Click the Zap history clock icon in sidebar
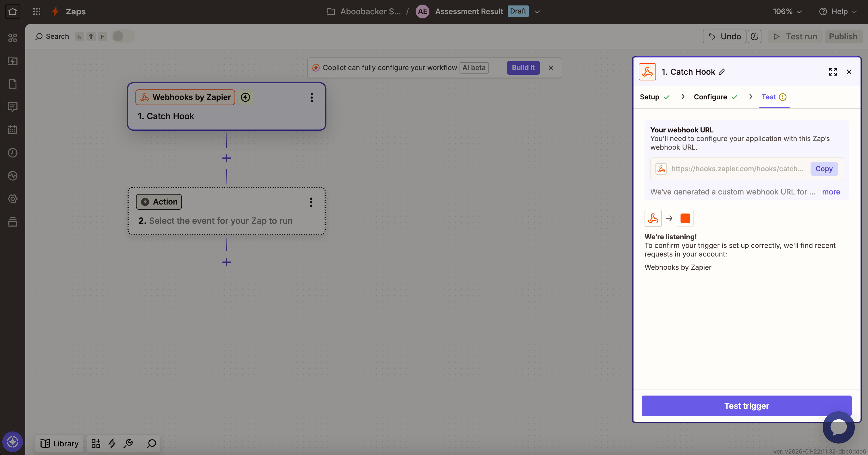The height and width of the screenshot is (455, 868). (x=12, y=153)
